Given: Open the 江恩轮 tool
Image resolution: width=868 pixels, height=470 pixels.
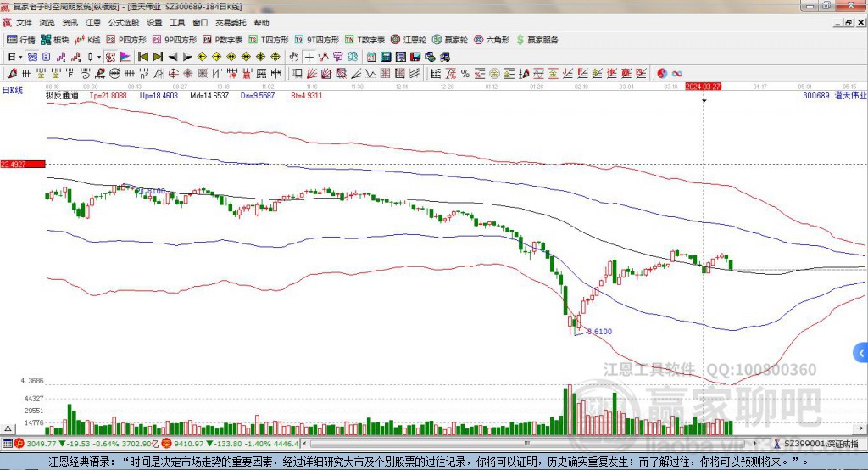Looking at the screenshot, I should [x=409, y=40].
